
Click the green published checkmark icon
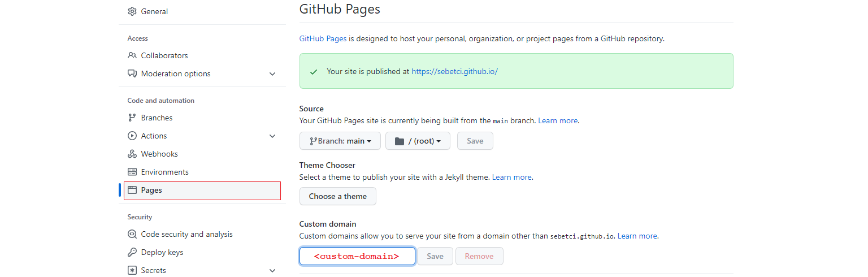[x=314, y=72]
